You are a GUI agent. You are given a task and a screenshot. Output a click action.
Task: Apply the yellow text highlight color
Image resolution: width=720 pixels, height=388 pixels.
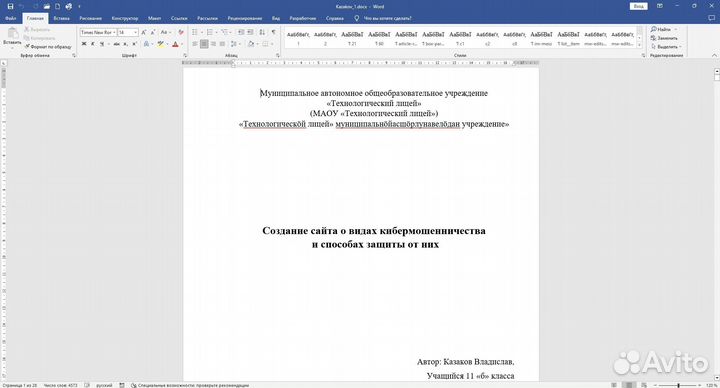[160, 44]
